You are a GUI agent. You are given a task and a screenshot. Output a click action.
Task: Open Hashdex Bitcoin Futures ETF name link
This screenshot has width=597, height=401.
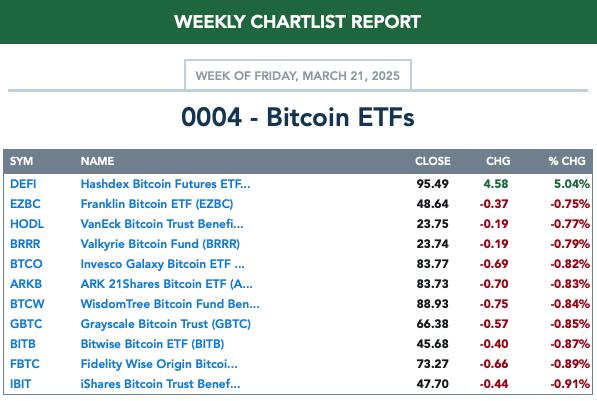click(165, 184)
